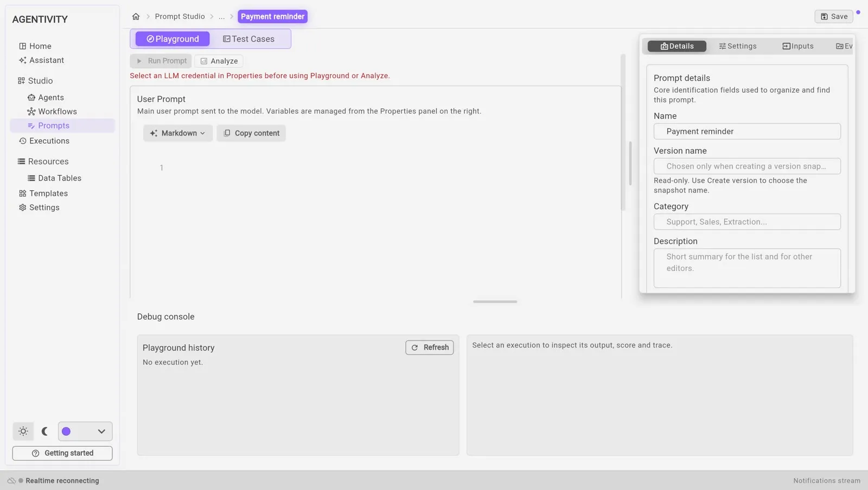
Task: Open Workflows section
Action: (x=52, y=112)
